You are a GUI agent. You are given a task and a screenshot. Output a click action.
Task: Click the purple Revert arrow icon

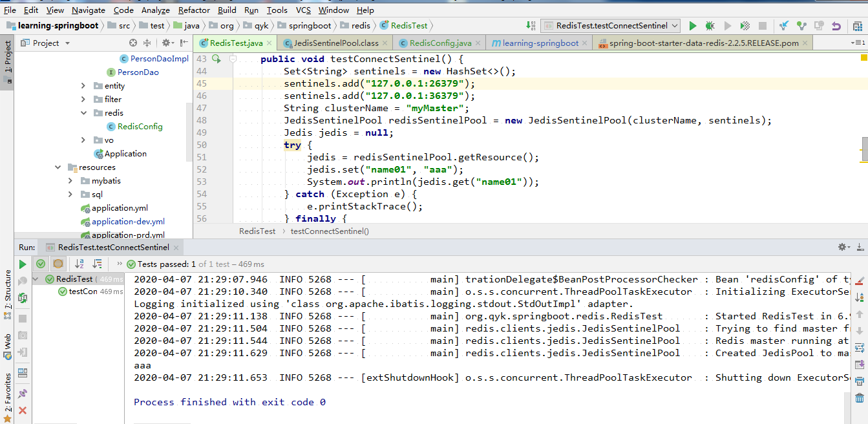pyautogui.click(x=837, y=26)
